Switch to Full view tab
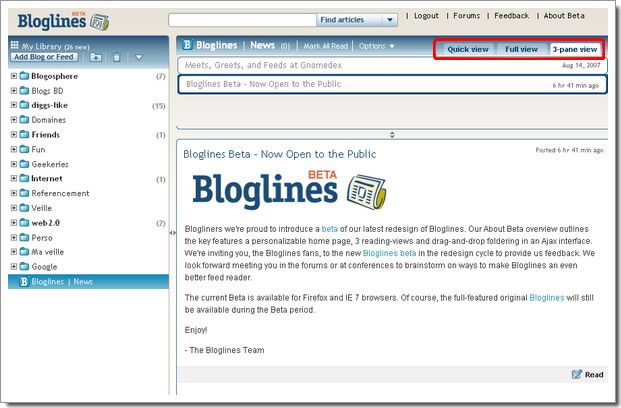The width and height of the screenshot is (621, 408). (521, 50)
